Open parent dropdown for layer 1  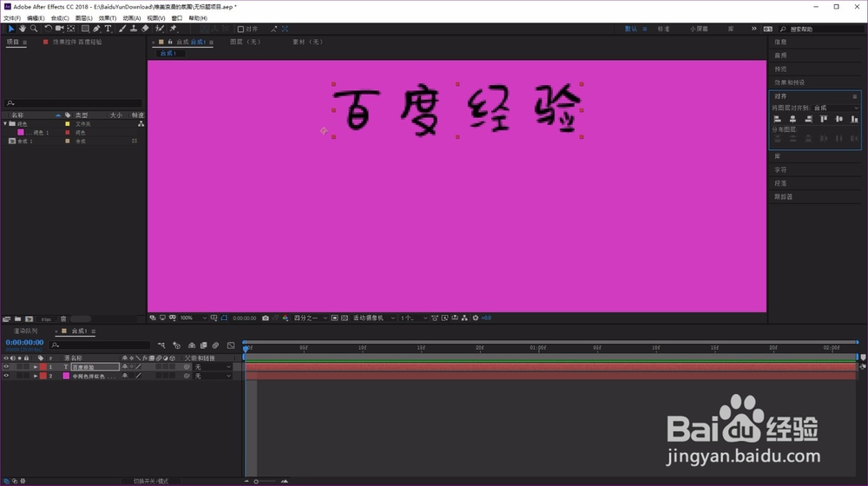[x=213, y=367]
